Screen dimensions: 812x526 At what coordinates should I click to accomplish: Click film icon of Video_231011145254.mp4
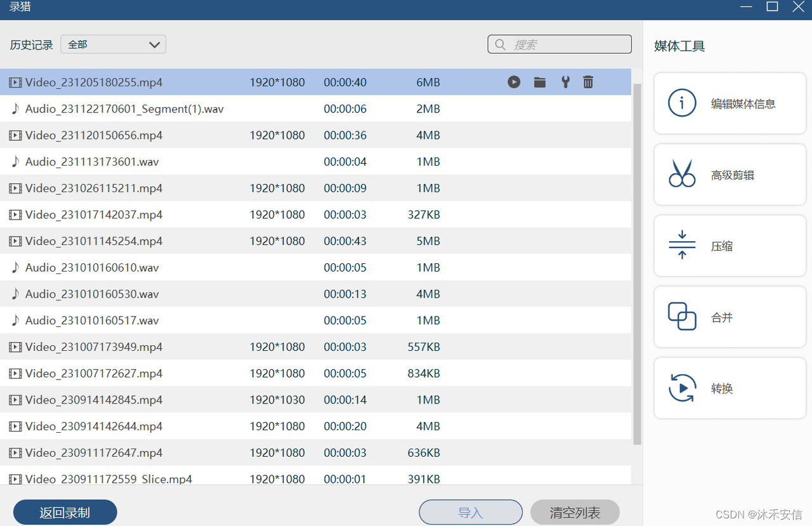point(15,241)
